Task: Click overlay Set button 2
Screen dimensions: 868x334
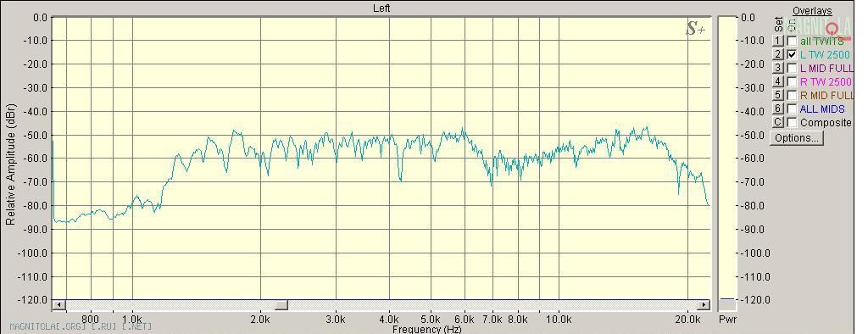Action: pos(778,54)
